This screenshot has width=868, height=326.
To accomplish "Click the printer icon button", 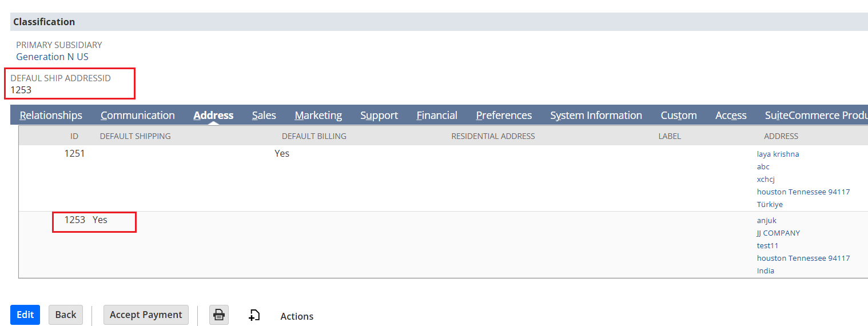I will click(x=218, y=315).
